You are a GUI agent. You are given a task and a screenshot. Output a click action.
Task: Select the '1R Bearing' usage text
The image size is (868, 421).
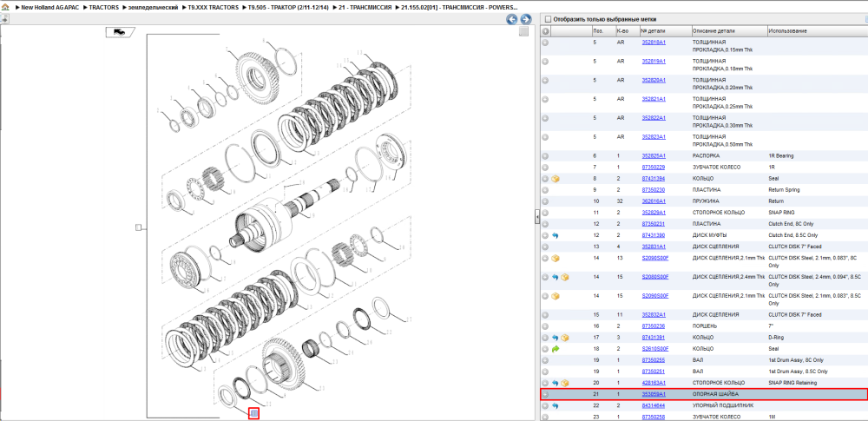click(781, 156)
